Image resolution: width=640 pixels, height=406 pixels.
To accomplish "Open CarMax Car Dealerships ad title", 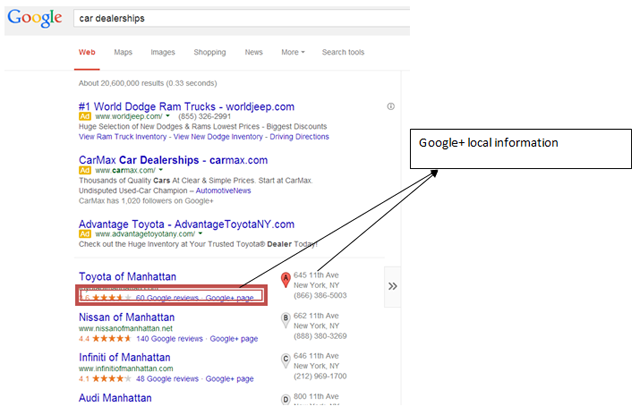I will 173,160.
